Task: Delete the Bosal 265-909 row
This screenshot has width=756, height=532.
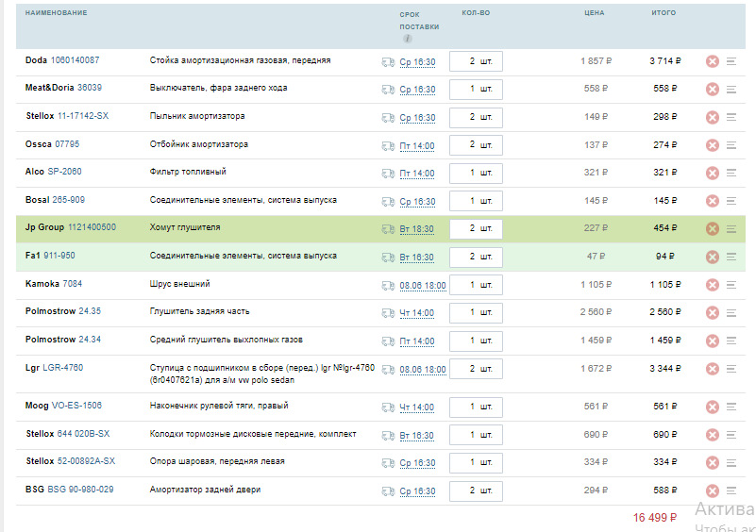Action: click(x=713, y=201)
